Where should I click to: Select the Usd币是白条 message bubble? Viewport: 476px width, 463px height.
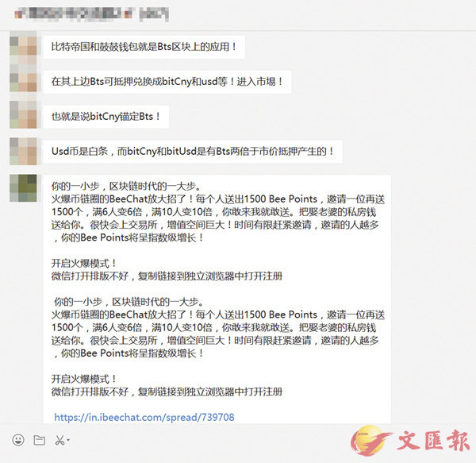click(193, 152)
